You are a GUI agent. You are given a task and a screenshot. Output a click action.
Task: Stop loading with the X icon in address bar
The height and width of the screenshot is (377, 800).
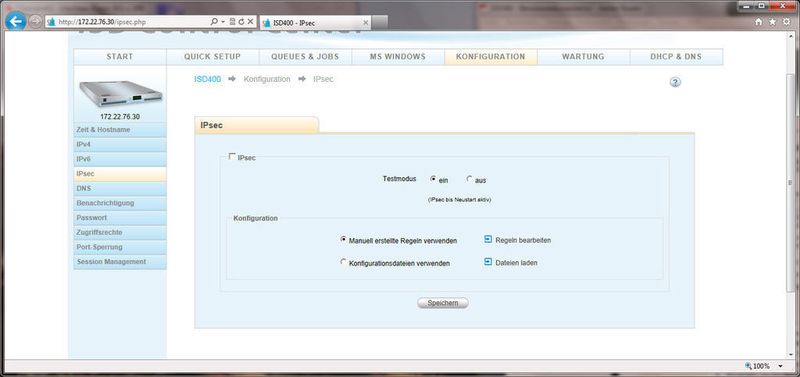tap(250, 22)
